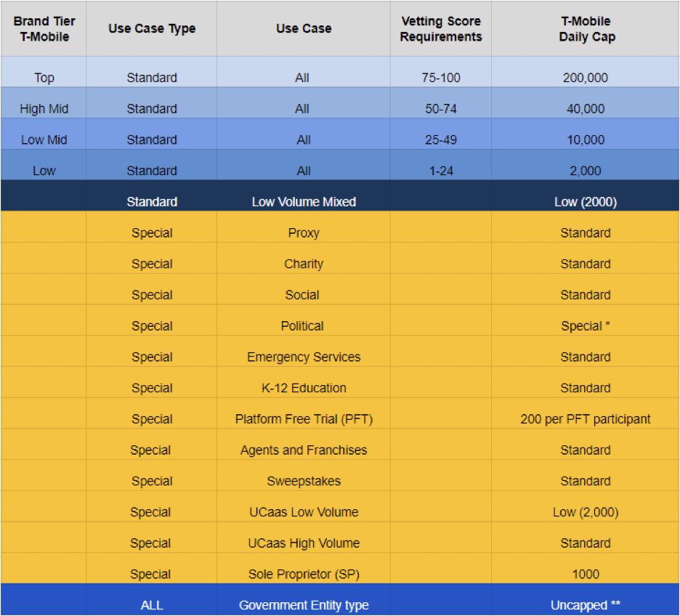
Task: Select the 25-49 vetting score cell
Action: 440,139
